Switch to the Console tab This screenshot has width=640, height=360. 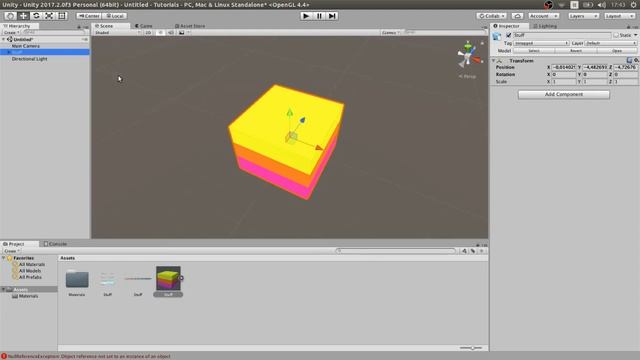tap(55, 244)
